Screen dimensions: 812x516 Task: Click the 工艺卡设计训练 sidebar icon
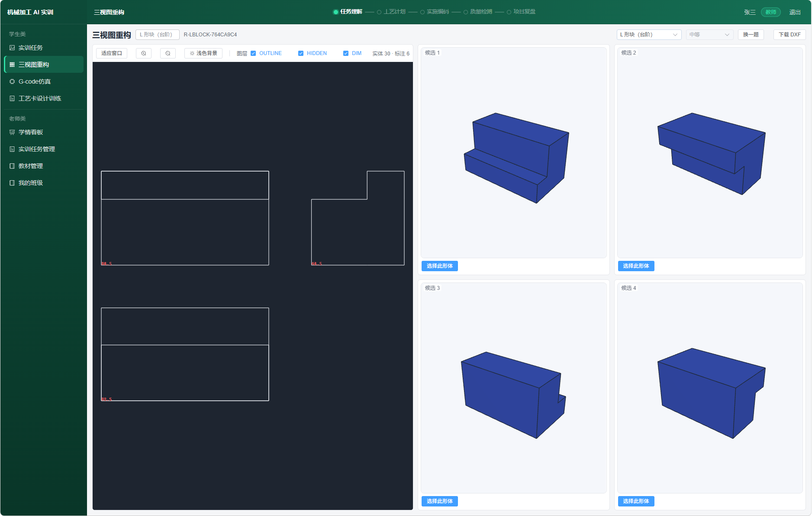(x=12, y=98)
